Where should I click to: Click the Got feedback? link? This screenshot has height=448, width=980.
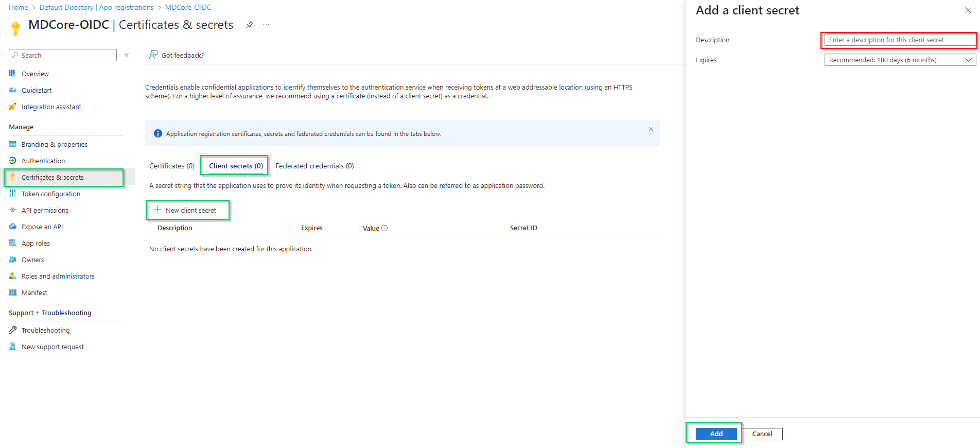(x=183, y=55)
